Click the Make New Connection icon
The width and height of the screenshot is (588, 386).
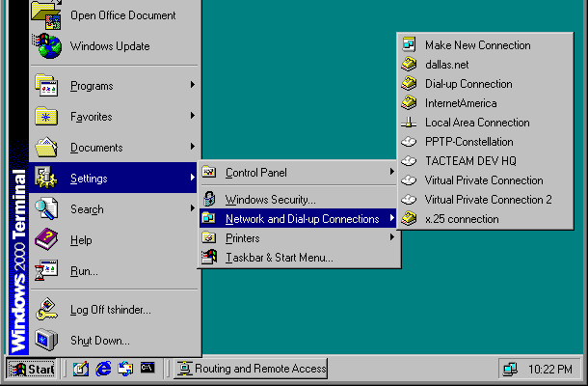[x=409, y=44]
